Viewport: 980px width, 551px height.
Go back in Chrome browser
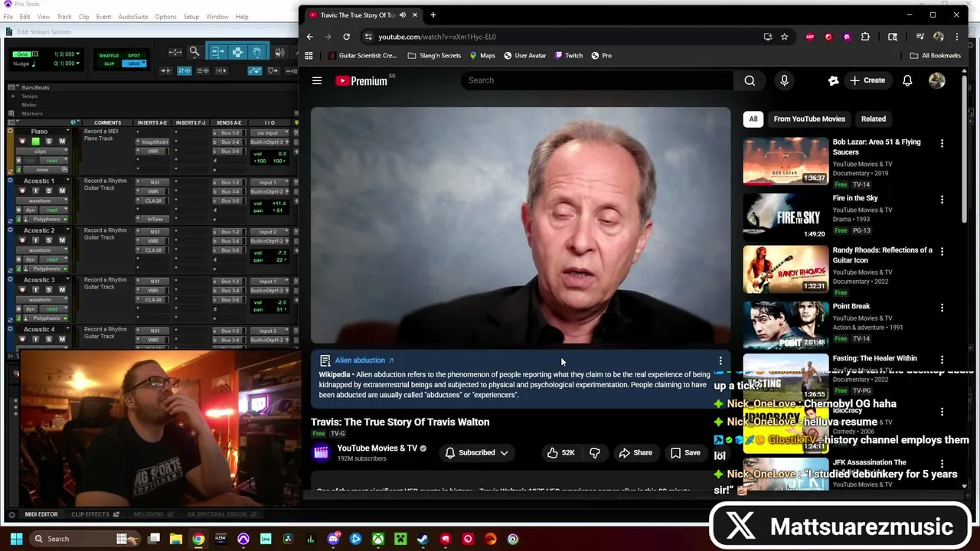(309, 37)
